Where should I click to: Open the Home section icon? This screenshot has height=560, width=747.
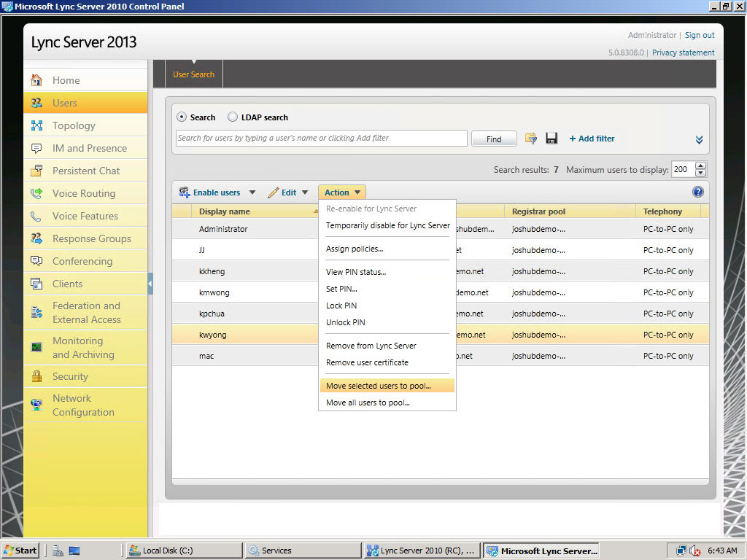[36, 80]
